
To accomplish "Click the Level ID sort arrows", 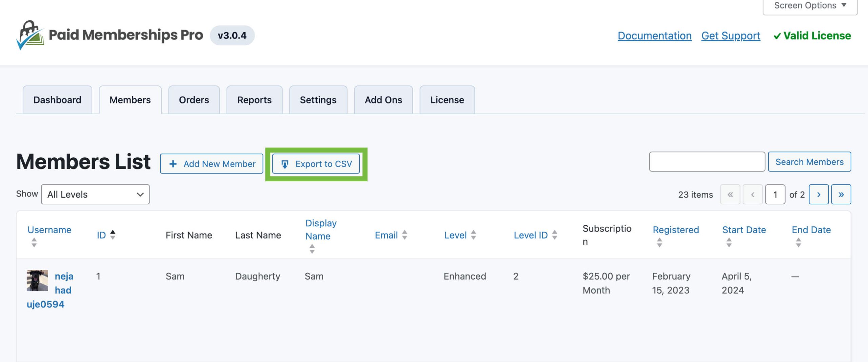I will [554, 235].
